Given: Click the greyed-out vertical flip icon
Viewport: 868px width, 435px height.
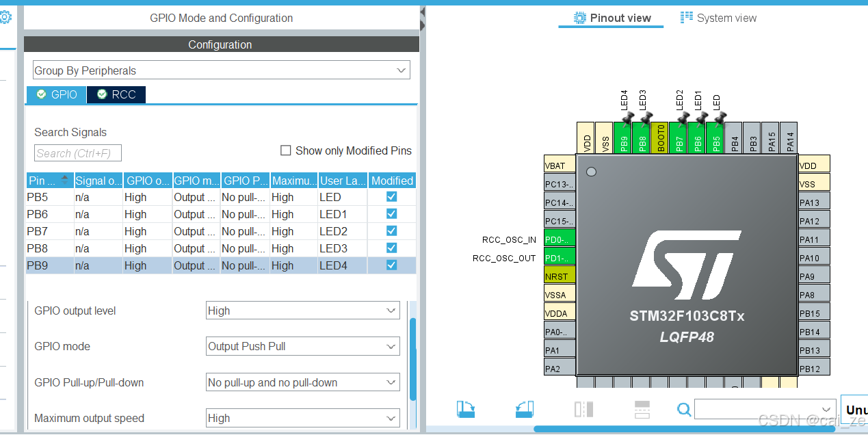Looking at the screenshot, I should pyautogui.click(x=642, y=409).
